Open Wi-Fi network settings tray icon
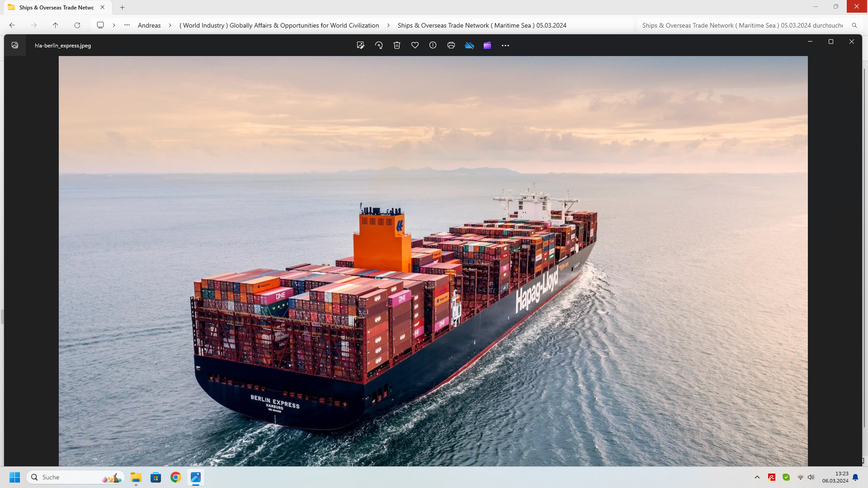The image size is (868, 488). [x=801, y=477]
